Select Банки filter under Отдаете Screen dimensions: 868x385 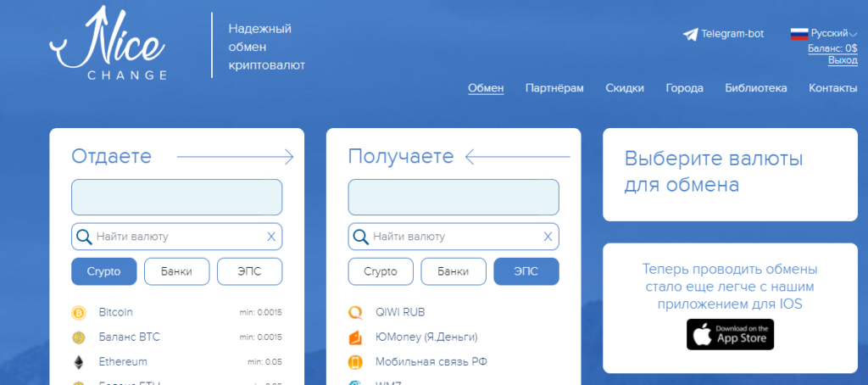coord(176,271)
